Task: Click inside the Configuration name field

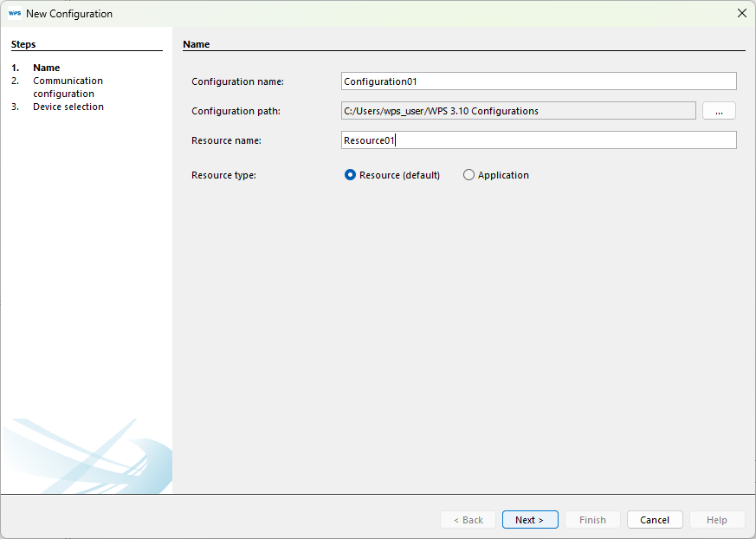Action: click(538, 81)
